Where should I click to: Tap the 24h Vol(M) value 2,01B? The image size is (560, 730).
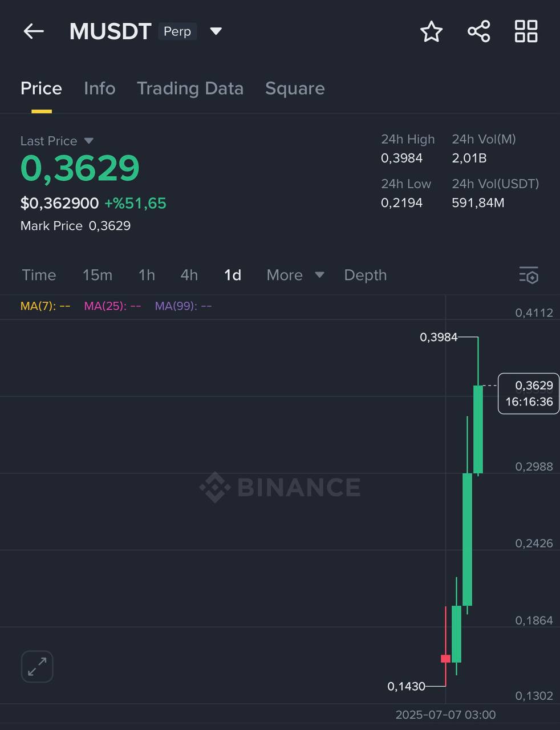[469, 158]
